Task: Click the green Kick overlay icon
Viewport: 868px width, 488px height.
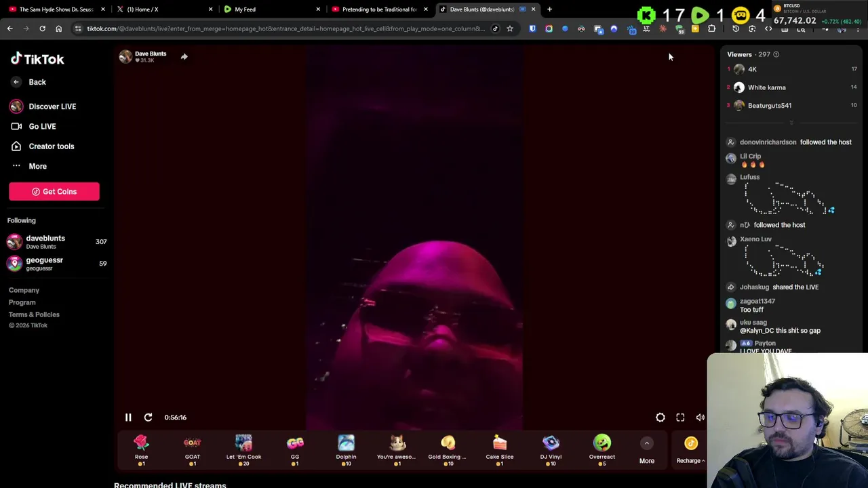Action: (646, 14)
